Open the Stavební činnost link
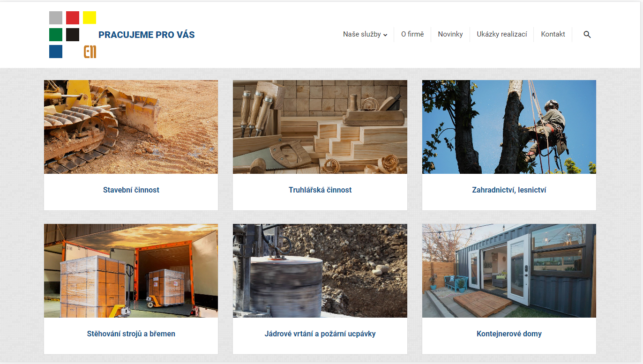 [x=131, y=190]
